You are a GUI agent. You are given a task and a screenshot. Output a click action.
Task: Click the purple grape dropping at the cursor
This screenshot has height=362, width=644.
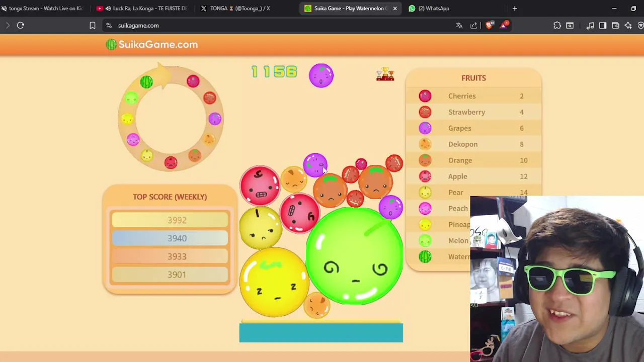tap(315, 165)
